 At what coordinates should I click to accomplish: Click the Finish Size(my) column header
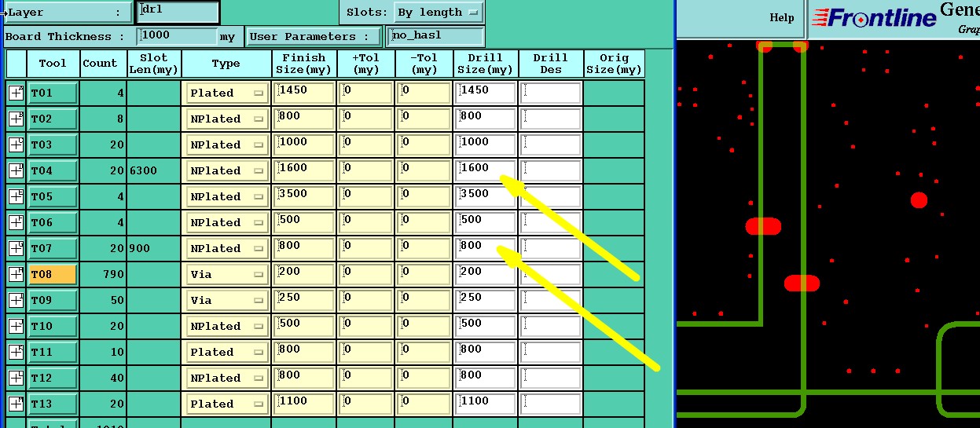point(304,64)
